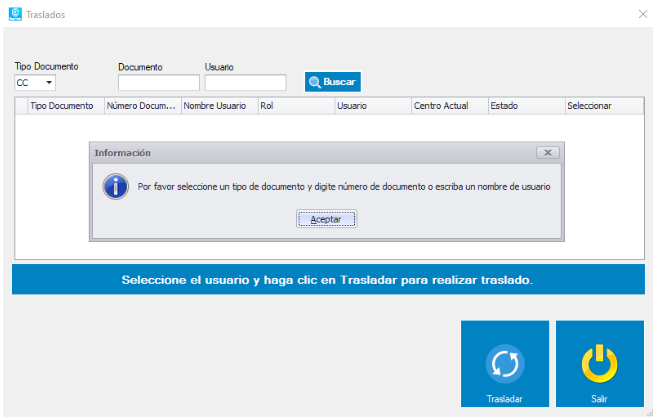The height and width of the screenshot is (418, 657).
Task: Click the Traslados app icon in the title bar
Action: (x=15, y=14)
